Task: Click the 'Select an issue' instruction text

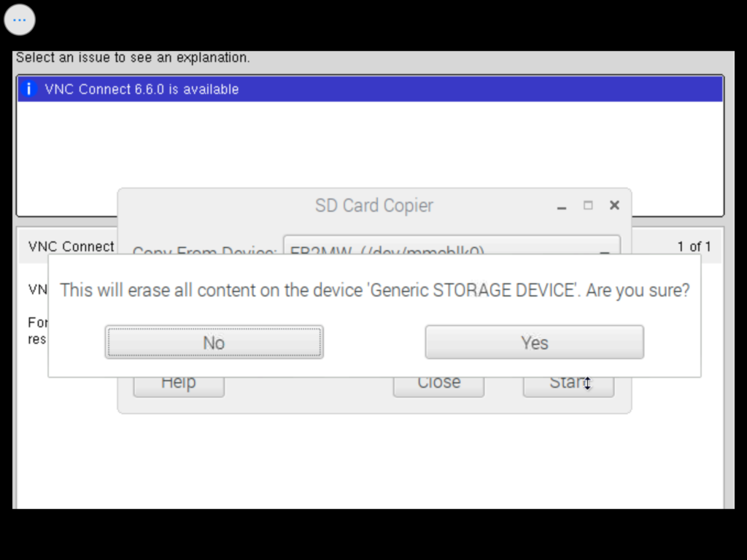Action: [x=133, y=58]
